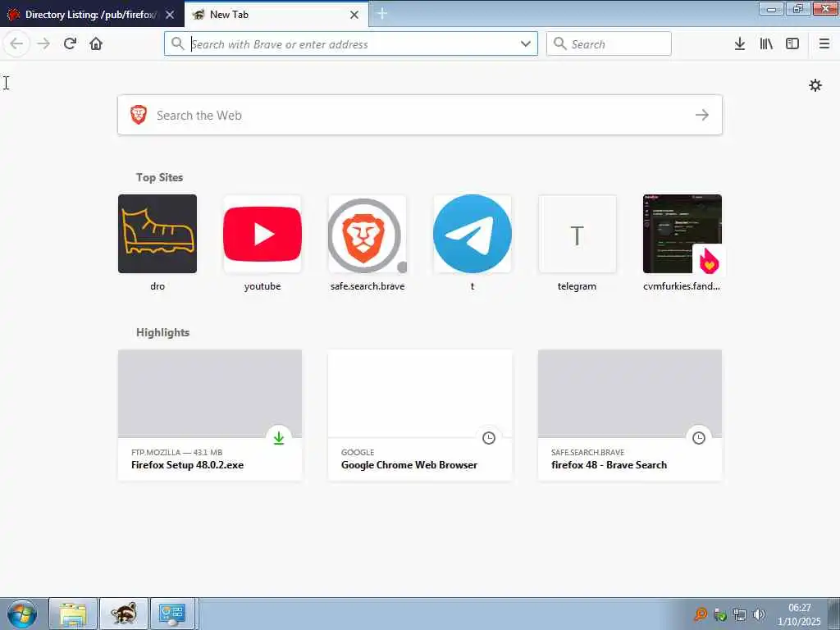Open the Windows Start menu orb
This screenshot has height=630, width=840.
22,614
